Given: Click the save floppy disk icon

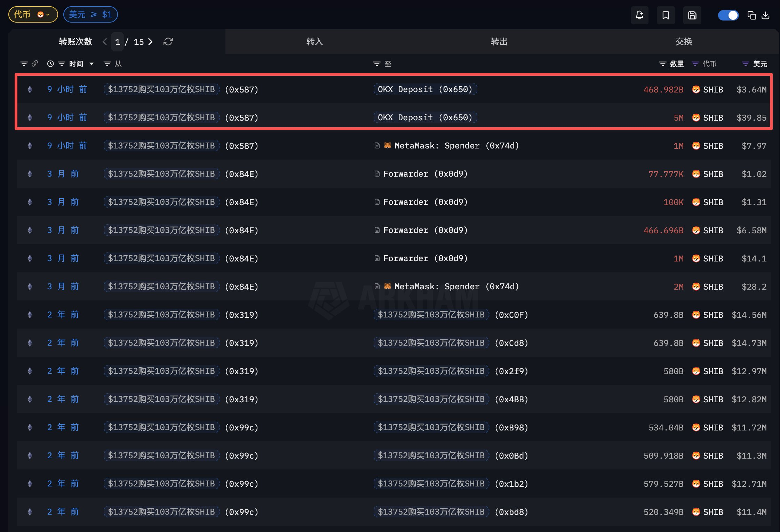Looking at the screenshot, I should (692, 15).
